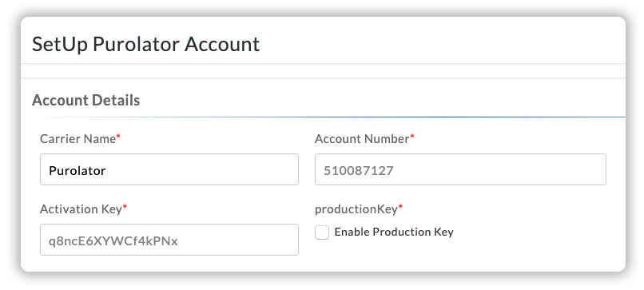Click the 'Activation Key' field label
This screenshot has width=644, height=290.
(81, 209)
